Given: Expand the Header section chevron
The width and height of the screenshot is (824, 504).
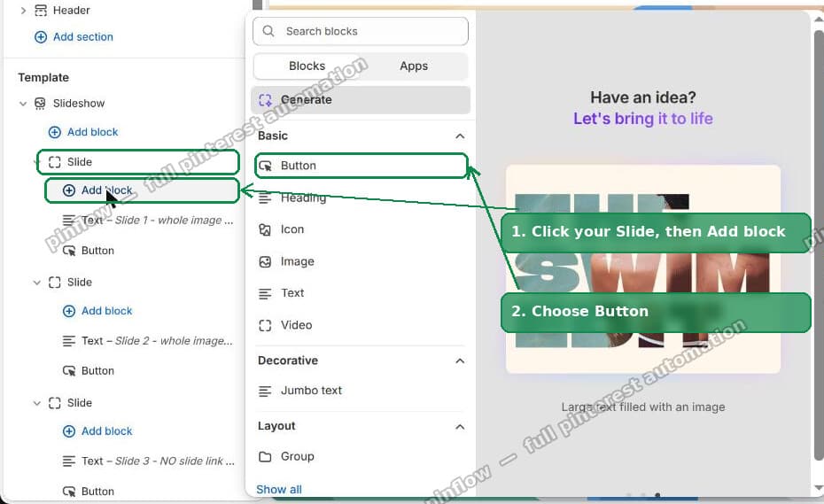Looking at the screenshot, I should click(23, 11).
